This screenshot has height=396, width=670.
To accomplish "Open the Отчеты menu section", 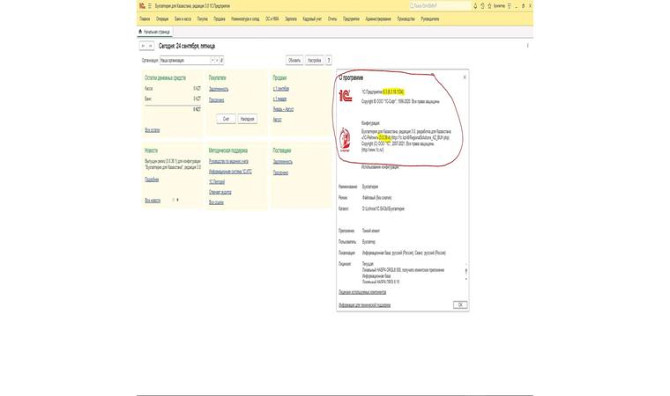I will pos(332,19).
